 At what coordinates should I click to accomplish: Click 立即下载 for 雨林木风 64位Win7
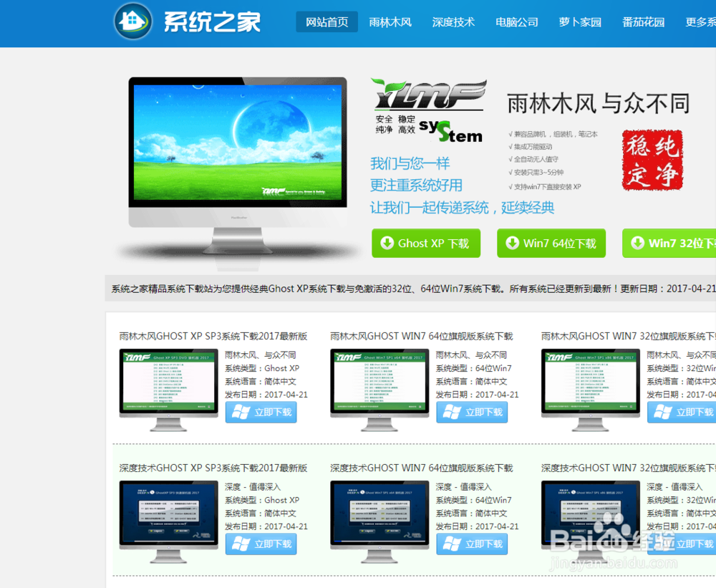[x=472, y=412]
